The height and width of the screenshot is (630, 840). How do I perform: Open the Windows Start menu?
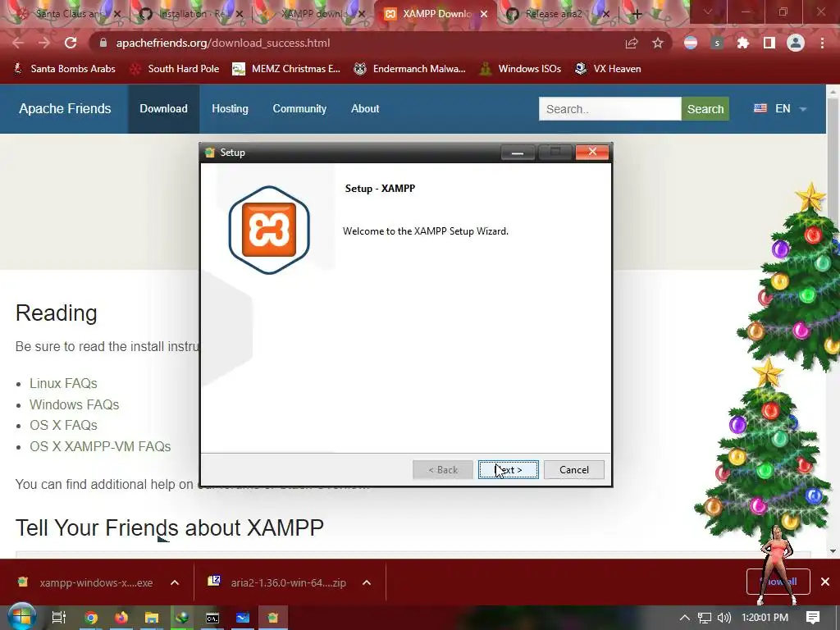coord(21,617)
